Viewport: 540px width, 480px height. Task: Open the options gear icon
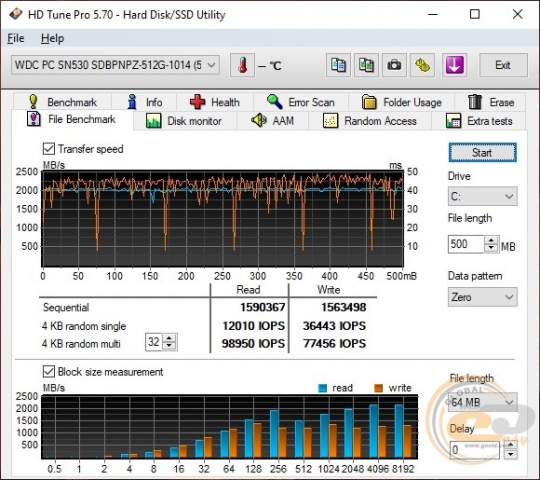click(422, 65)
